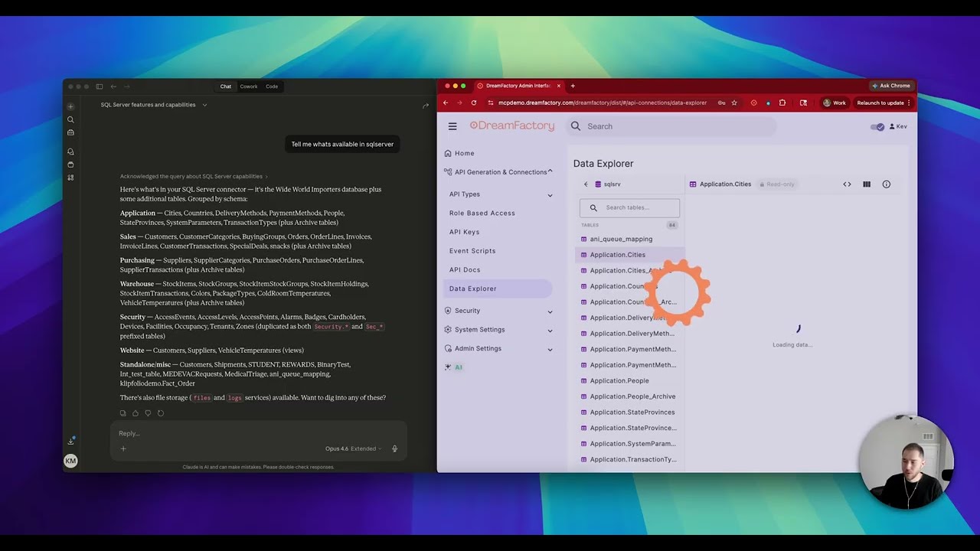
Task: Copy Claude's response to clipboard
Action: 123,413
